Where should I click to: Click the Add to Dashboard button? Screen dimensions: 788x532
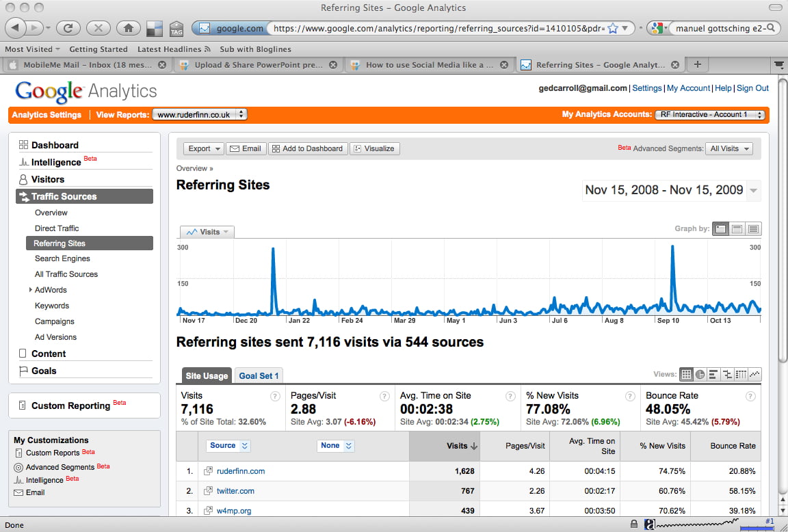tap(307, 148)
